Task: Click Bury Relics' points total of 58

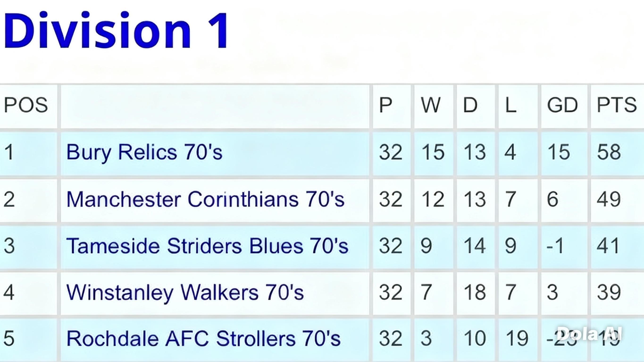Action: coord(609,152)
